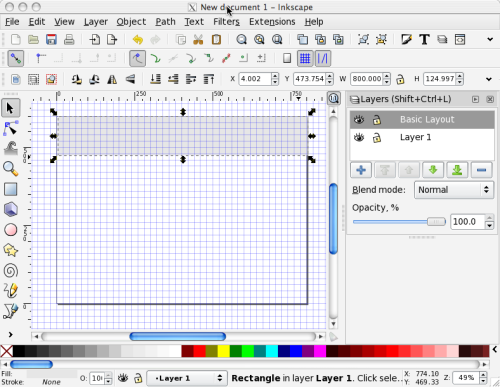
Task: Print the document icon
Action: click(69, 39)
